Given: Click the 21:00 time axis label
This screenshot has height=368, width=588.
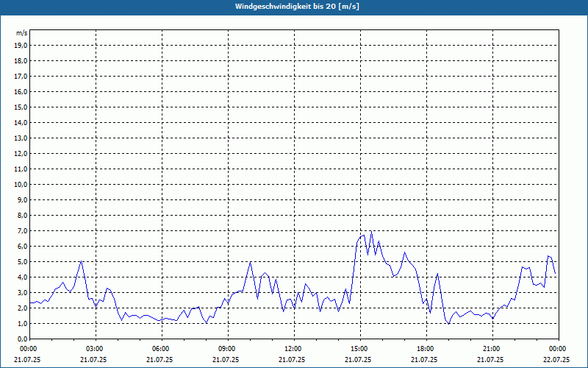Looking at the screenshot, I should click(490, 349).
